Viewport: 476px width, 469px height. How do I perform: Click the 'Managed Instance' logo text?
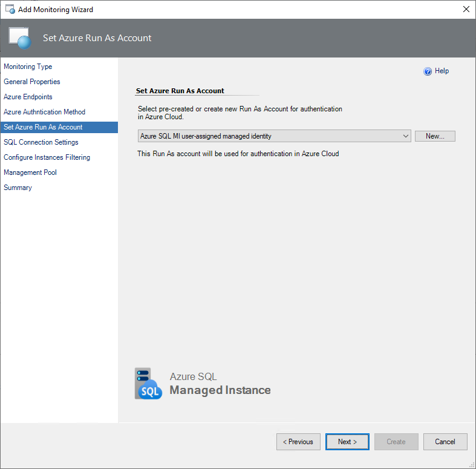point(220,390)
